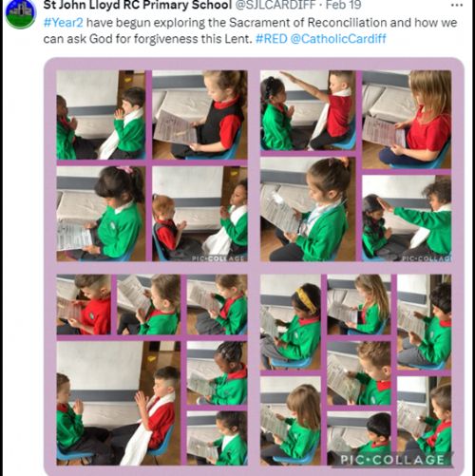Screen dimensions: 475x476
Task: Open photo of child wearing yellow headband
Action: [x=291, y=322]
